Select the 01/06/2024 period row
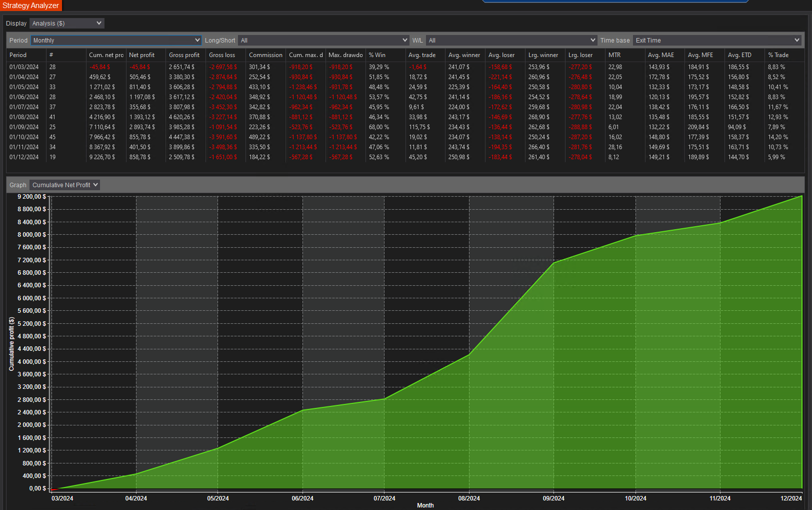The width and height of the screenshot is (812, 510). click(x=405, y=97)
